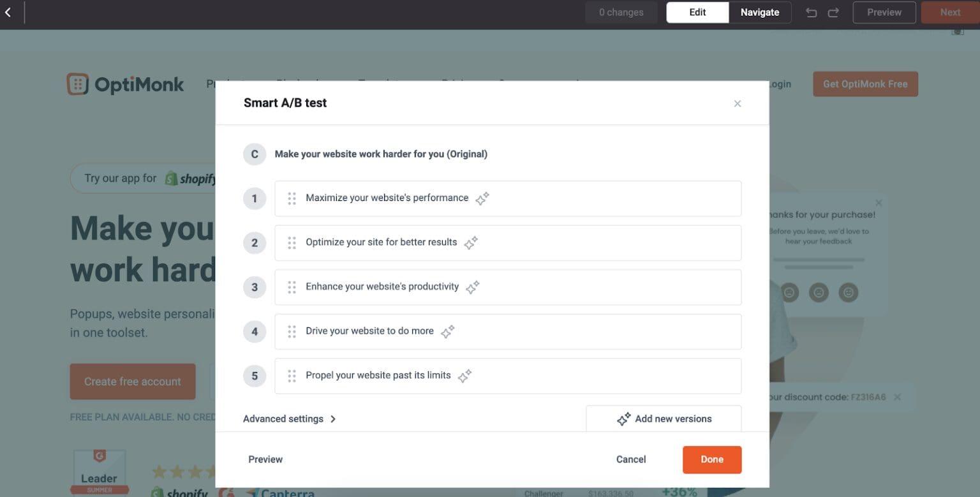This screenshot has width=980, height=497.
Task: Click the redo icon in the top toolbar
Action: pyautogui.click(x=833, y=12)
